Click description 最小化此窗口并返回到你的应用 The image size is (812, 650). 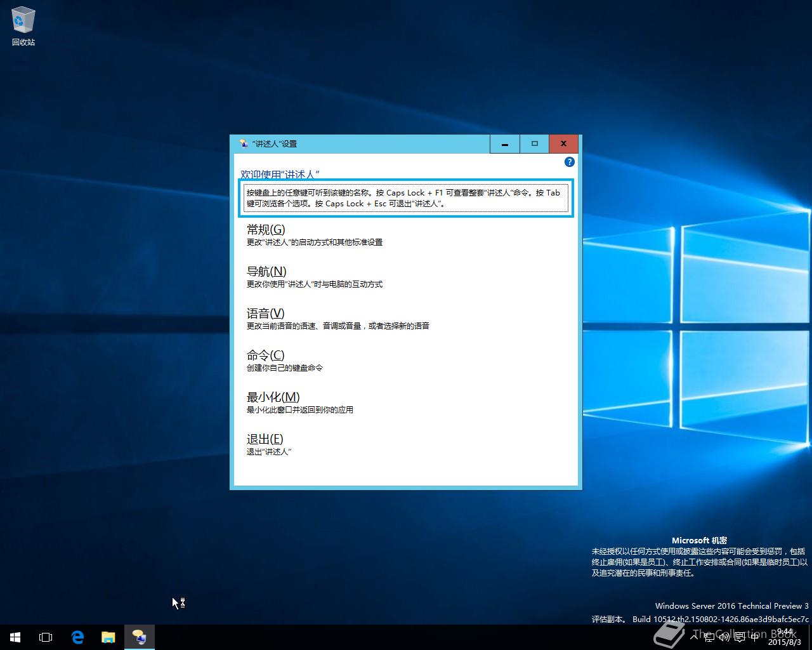click(300, 410)
